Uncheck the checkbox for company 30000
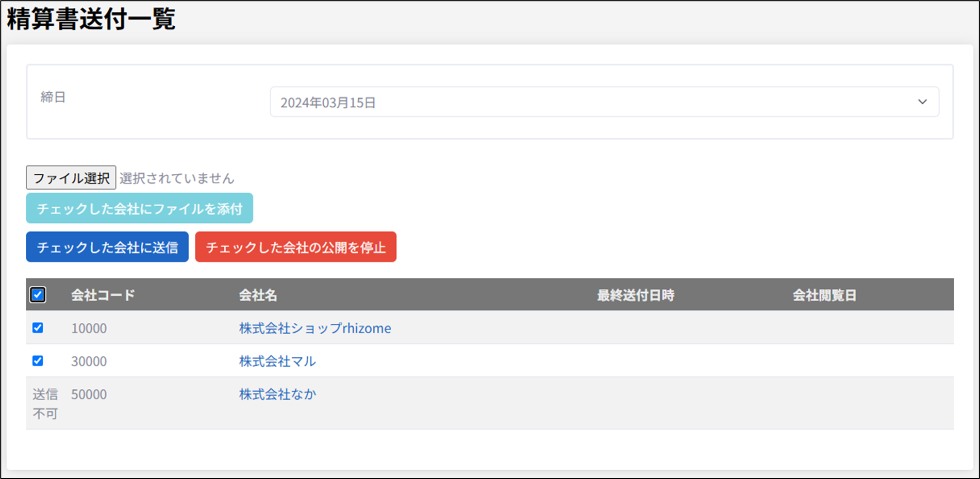980x479 pixels. pyautogui.click(x=38, y=361)
